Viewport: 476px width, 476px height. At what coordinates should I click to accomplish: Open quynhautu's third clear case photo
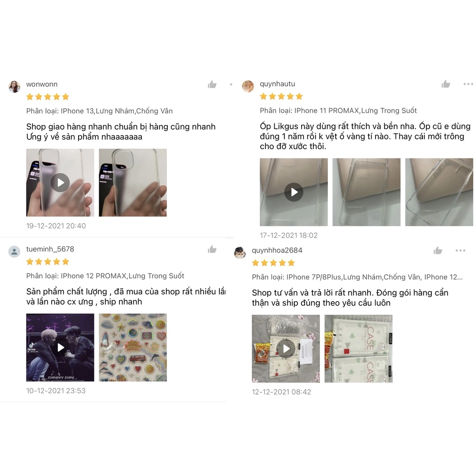click(439, 192)
